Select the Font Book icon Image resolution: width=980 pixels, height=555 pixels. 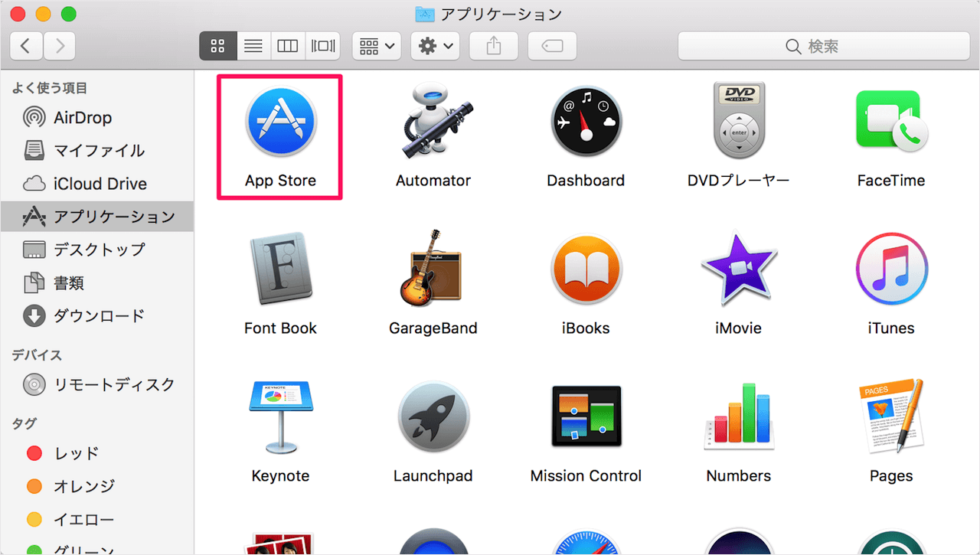click(x=280, y=269)
